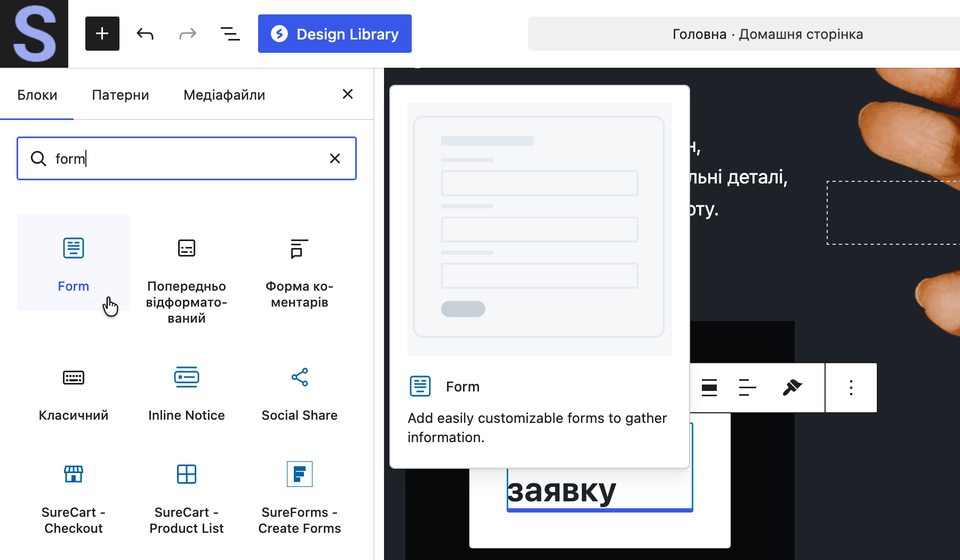The height and width of the screenshot is (560, 960).
Task: Switch to the Патерни tab
Action: tap(121, 95)
